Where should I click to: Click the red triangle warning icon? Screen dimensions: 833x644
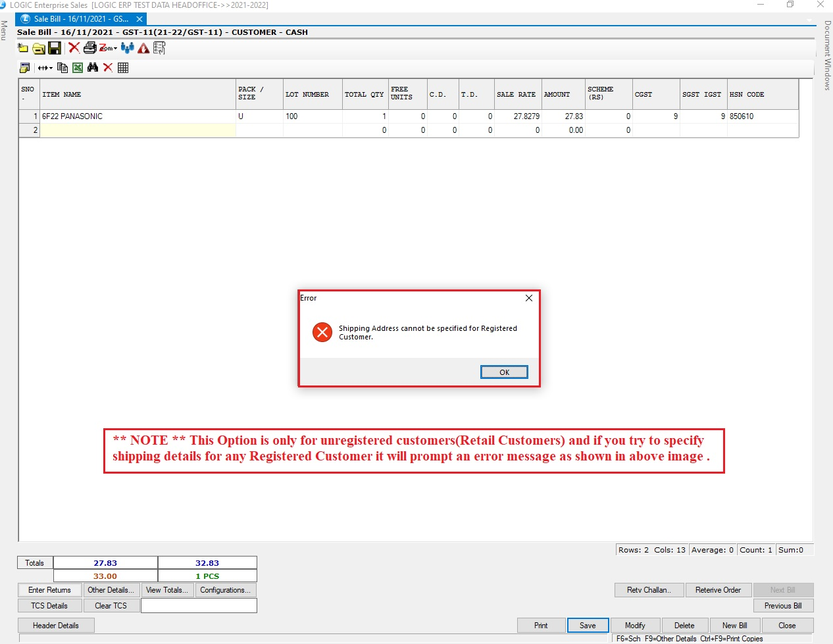[143, 48]
